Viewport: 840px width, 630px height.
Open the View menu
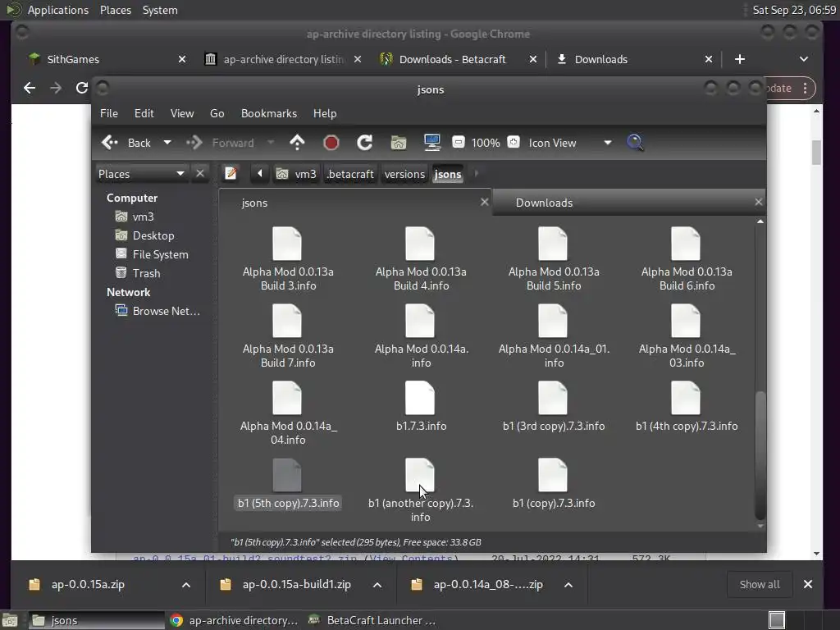point(182,113)
